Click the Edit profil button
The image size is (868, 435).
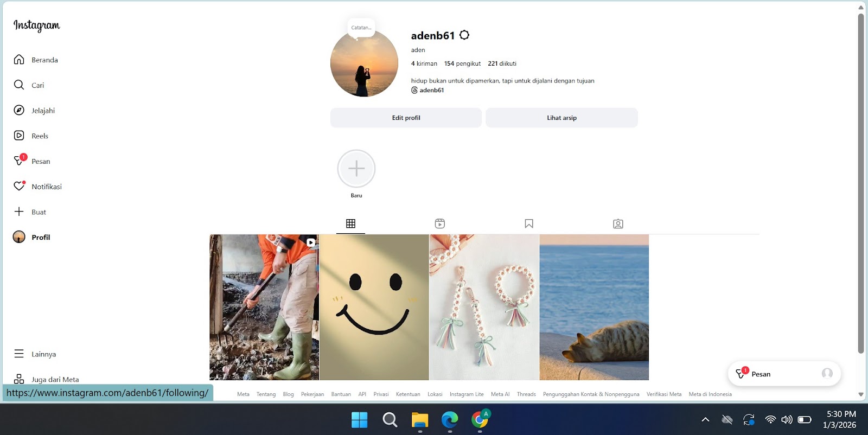[x=406, y=118]
